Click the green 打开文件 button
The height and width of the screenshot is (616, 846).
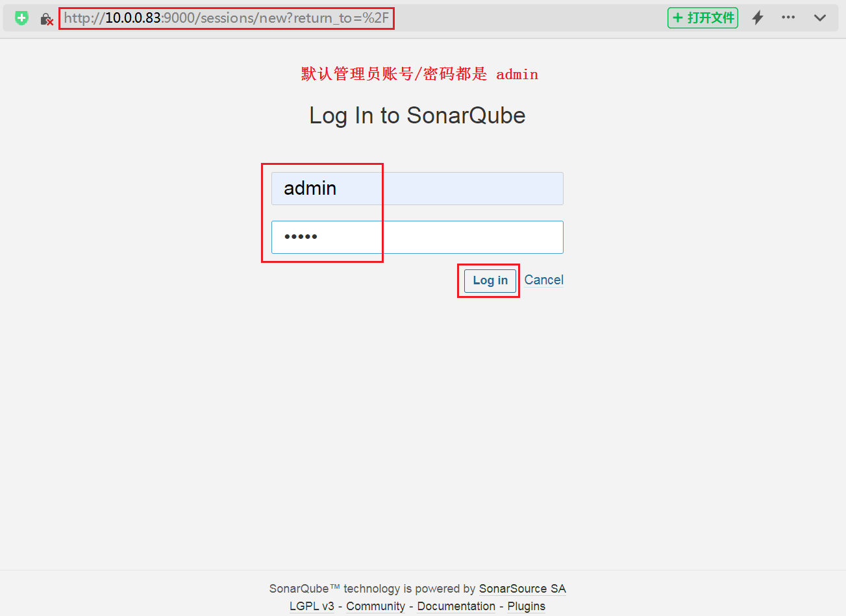click(703, 18)
